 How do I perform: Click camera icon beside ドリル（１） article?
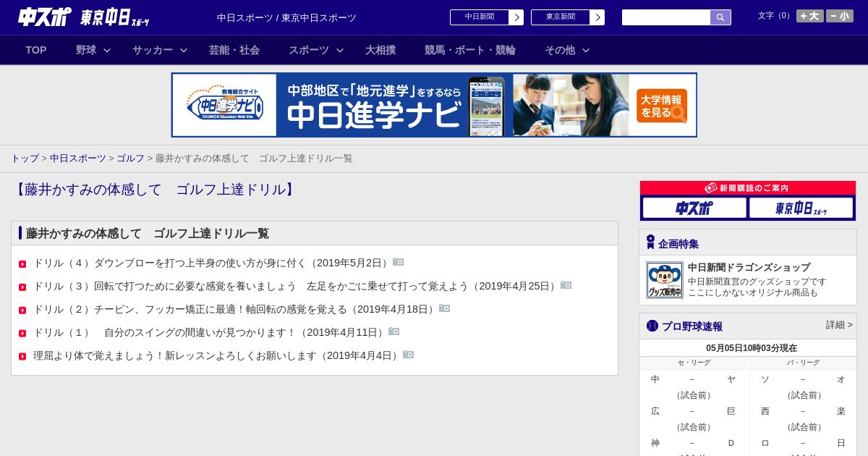tap(393, 332)
